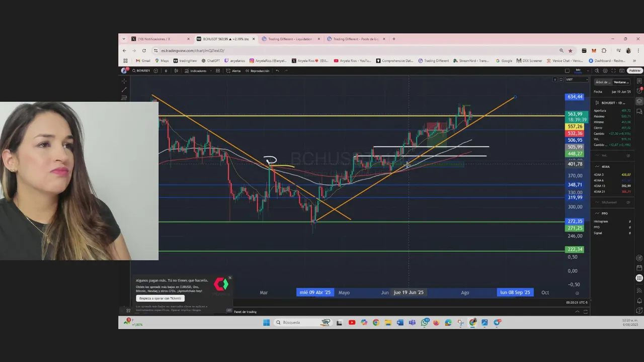Image resolution: width=644 pixels, height=362 pixels.
Task: Open the Indicadores menu
Action: (195, 71)
